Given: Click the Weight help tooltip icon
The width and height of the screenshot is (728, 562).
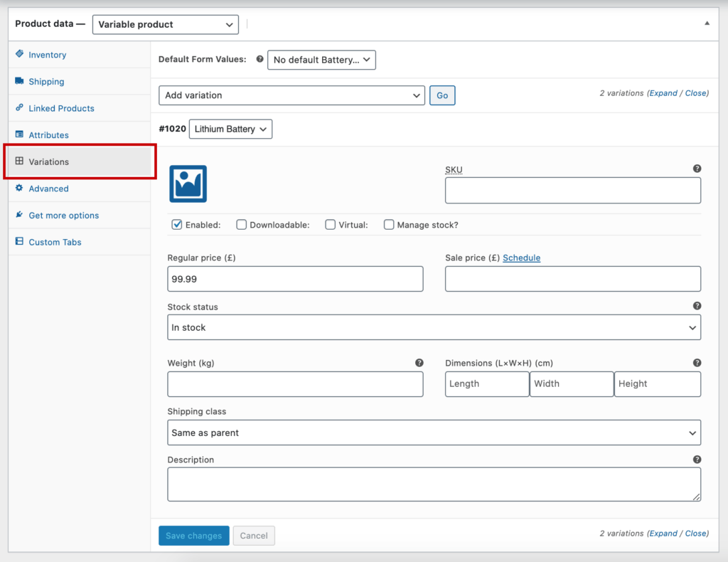Looking at the screenshot, I should pyautogui.click(x=419, y=362).
